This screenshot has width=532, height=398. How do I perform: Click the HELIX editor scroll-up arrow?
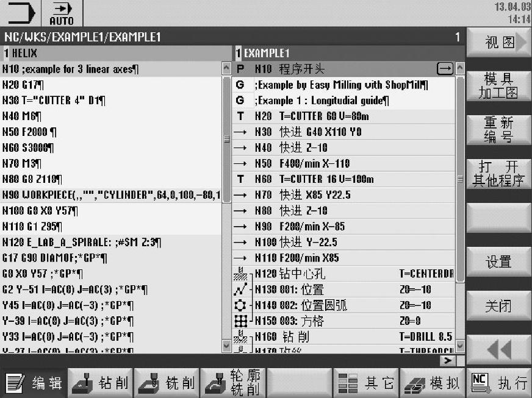tap(226, 69)
